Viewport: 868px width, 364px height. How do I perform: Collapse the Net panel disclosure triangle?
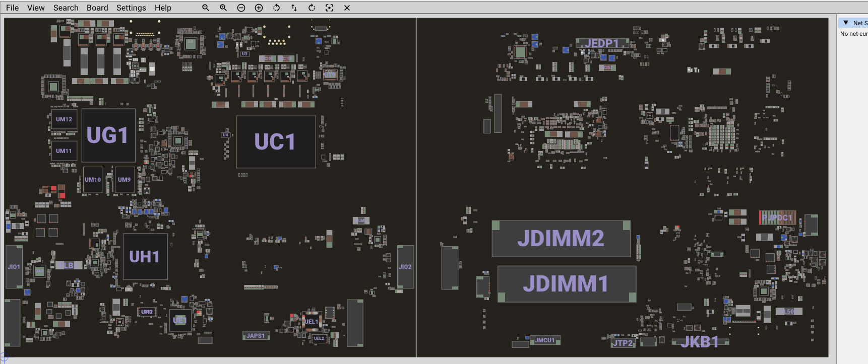[845, 23]
